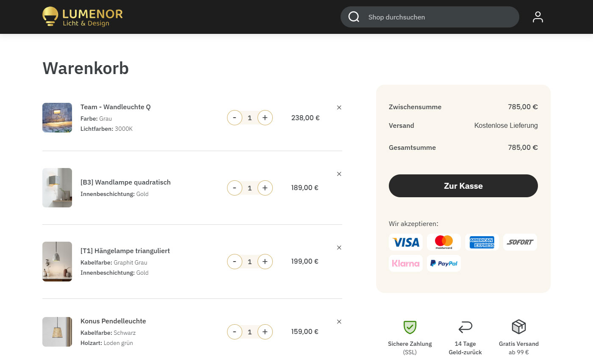Select the PayPal payment logo

pyautogui.click(x=443, y=263)
